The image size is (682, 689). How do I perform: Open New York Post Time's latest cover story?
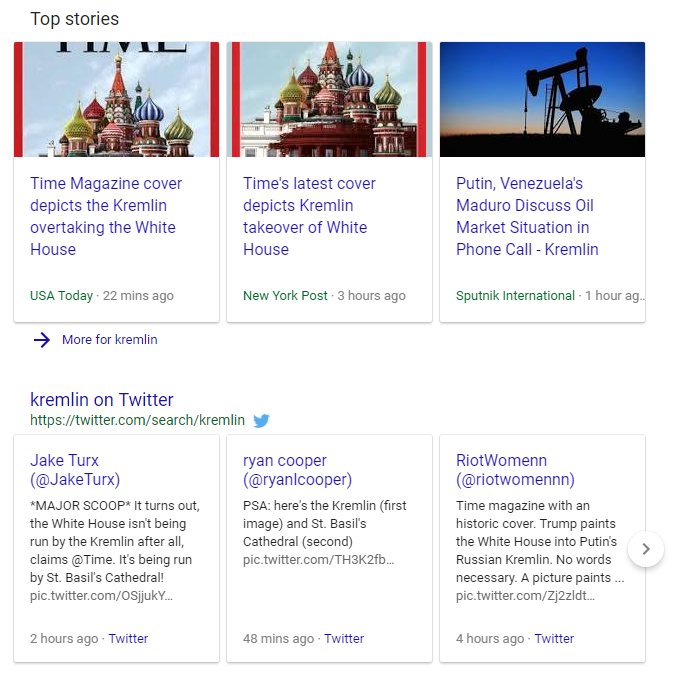309,216
